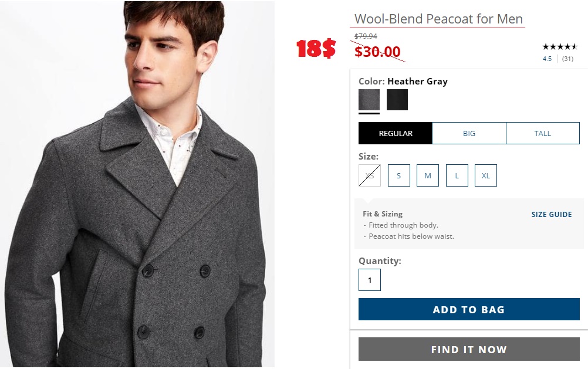Click the Quantity field
Image resolution: width=588 pixels, height=369 pixels.
coord(370,280)
